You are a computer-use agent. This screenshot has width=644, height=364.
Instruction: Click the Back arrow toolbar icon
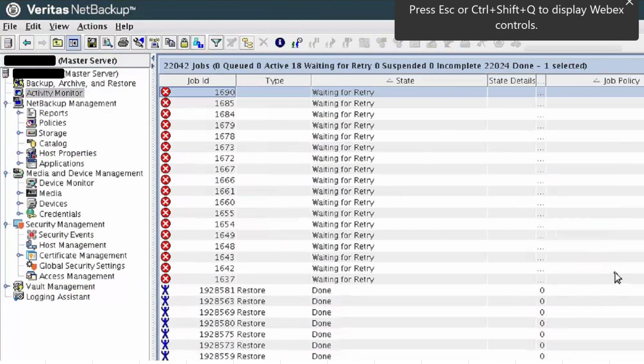click(27, 43)
